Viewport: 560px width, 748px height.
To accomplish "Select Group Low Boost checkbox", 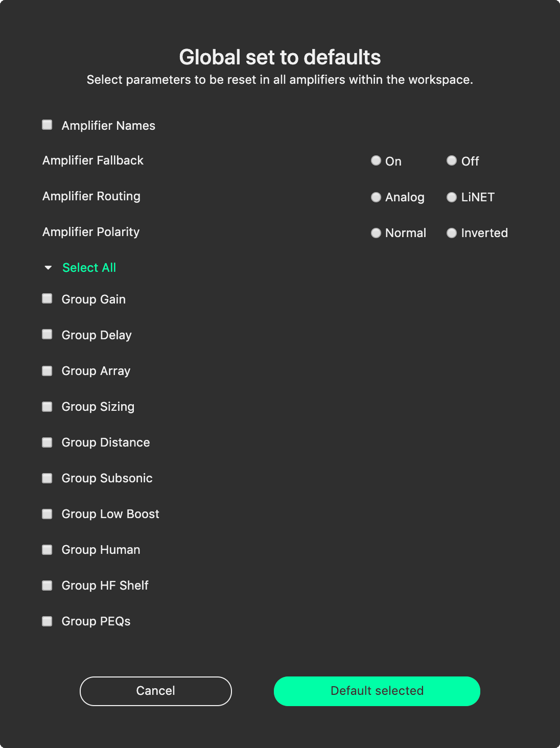I will coord(47,513).
